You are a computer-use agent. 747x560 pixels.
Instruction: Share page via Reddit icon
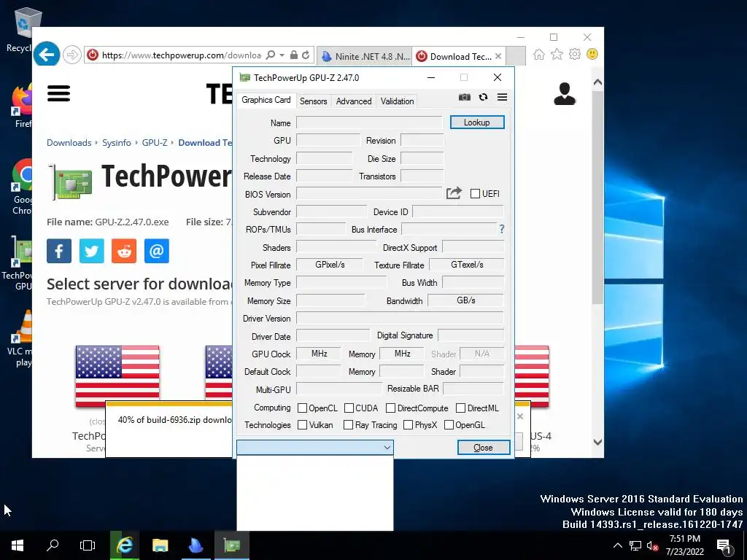124,251
